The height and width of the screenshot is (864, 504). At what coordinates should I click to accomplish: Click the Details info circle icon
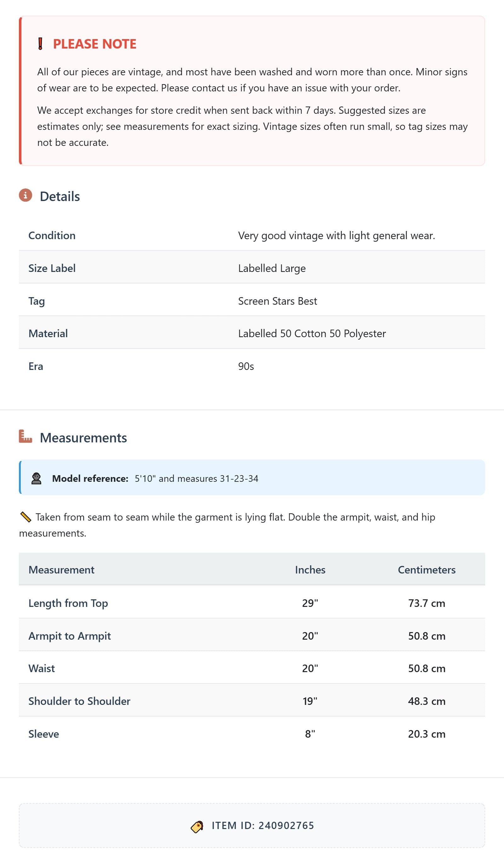point(26,195)
